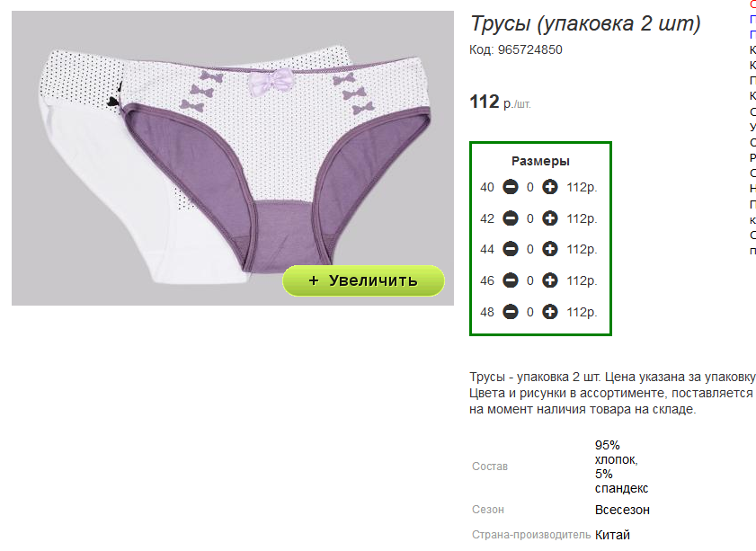This screenshot has height=551, width=756.
Task: Open the product photo of the briefs
Action: point(233,158)
